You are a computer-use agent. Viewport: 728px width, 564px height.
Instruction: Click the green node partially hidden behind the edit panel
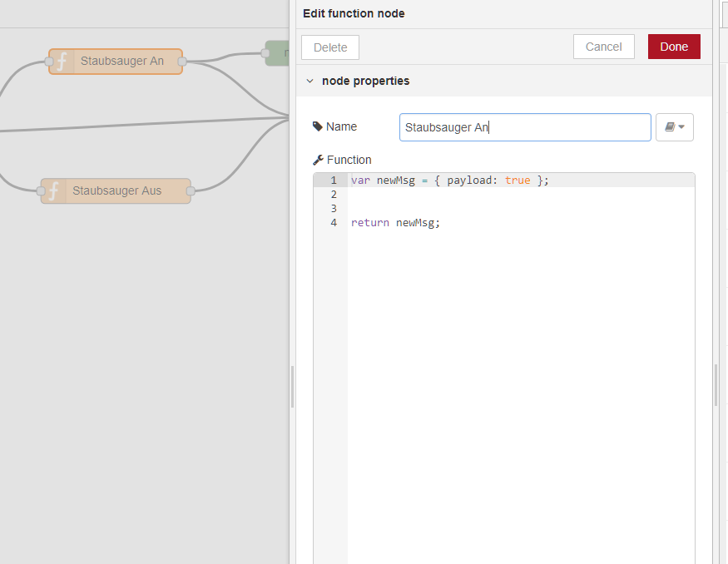point(277,53)
